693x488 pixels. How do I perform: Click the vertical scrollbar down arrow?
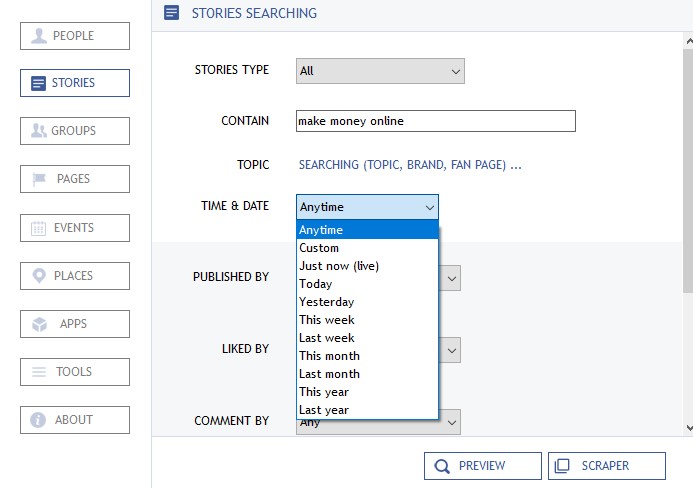[x=688, y=428]
